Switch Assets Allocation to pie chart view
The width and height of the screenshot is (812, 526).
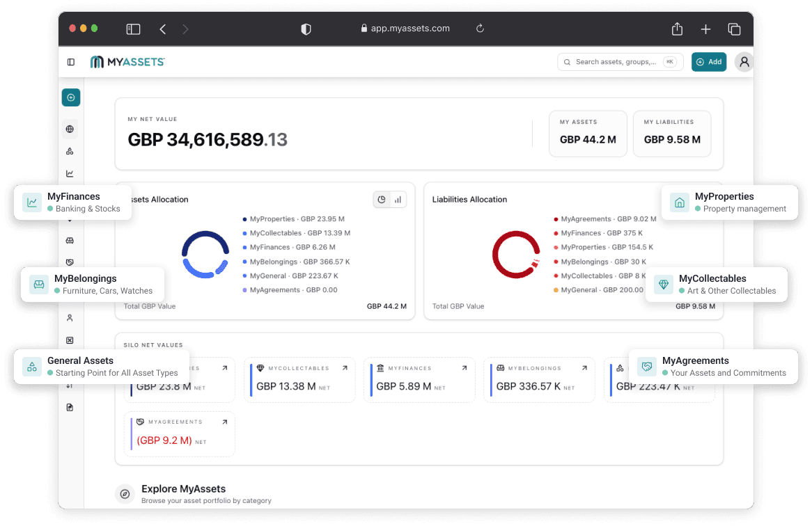tap(382, 200)
